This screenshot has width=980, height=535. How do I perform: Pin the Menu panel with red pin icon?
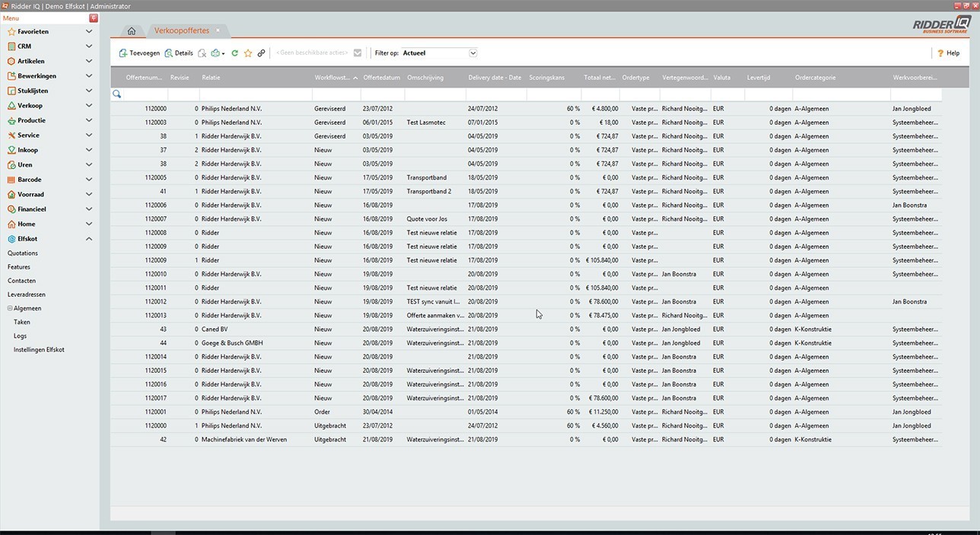click(94, 18)
